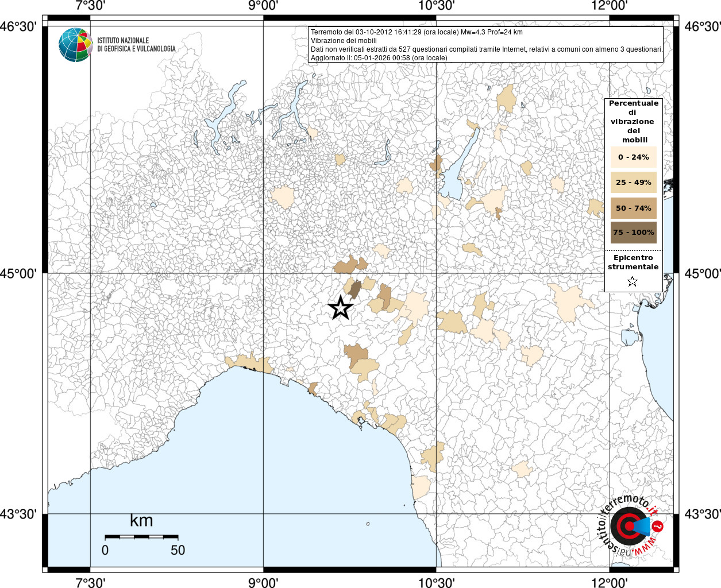Click the top 9°00' longitude label
The height and width of the screenshot is (588, 721).
[263, 6]
